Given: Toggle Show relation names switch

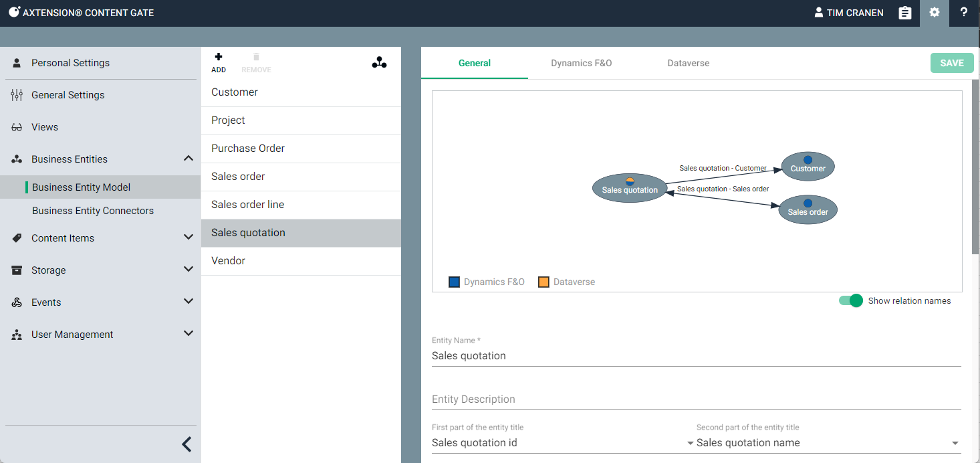Looking at the screenshot, I should [851, 301].
